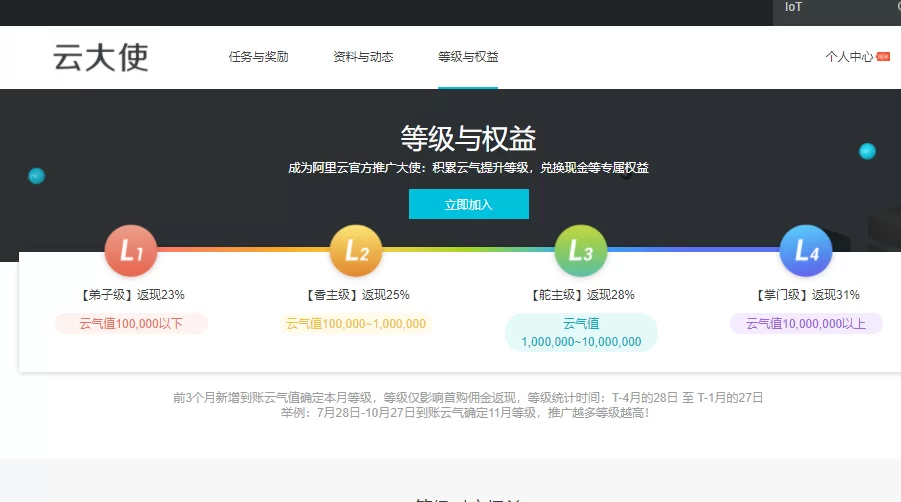901x502 pixels.
Task: Select the 等级与权益 tab
Action: 468,57
